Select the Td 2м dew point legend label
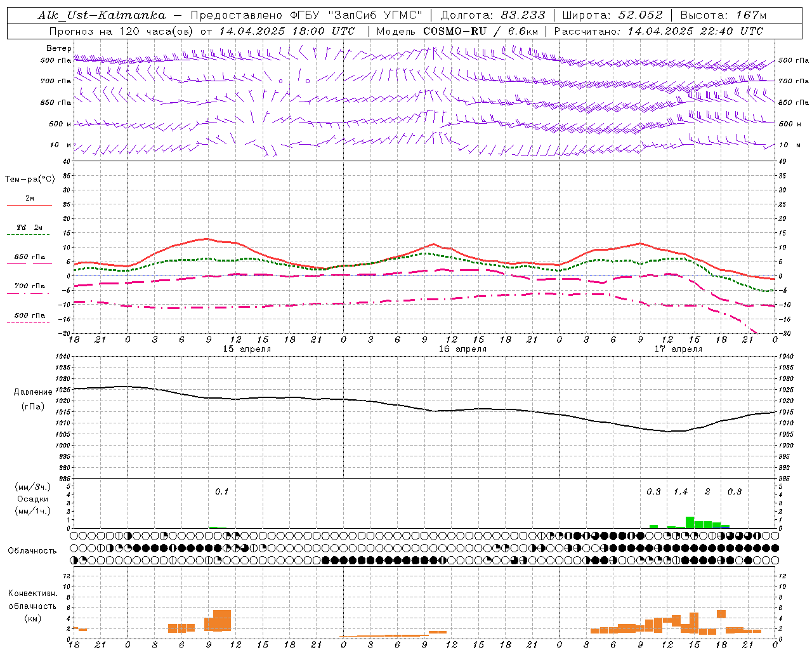Screen dimensions: 812x650 click(29, 227)
